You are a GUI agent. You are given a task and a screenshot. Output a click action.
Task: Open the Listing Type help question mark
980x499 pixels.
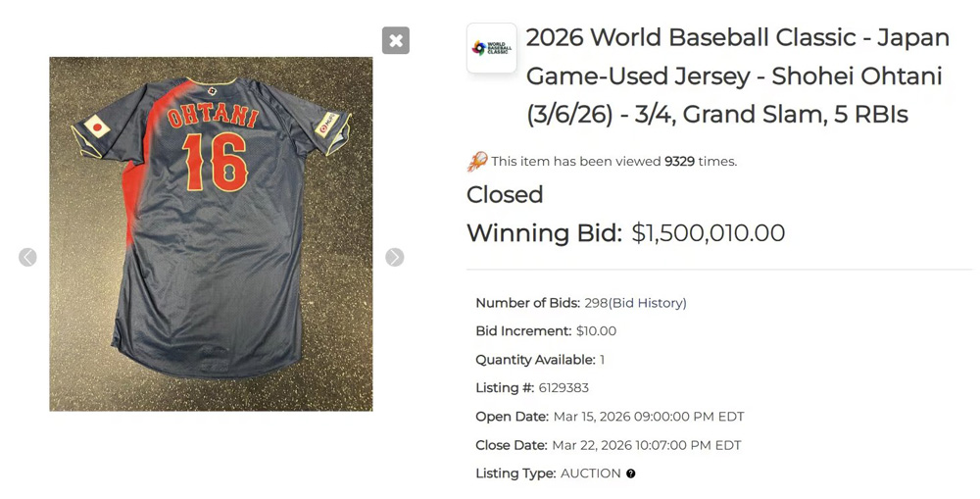(631, 474)
